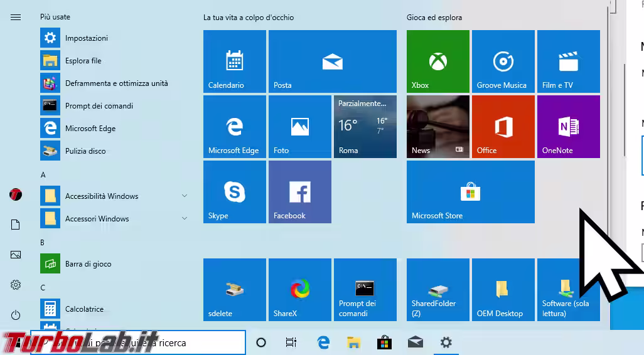Image resolution: width=644 pixels, height=355 pixels.
Task: Launch the sdelete tile
Action: [x=235, y=289]
